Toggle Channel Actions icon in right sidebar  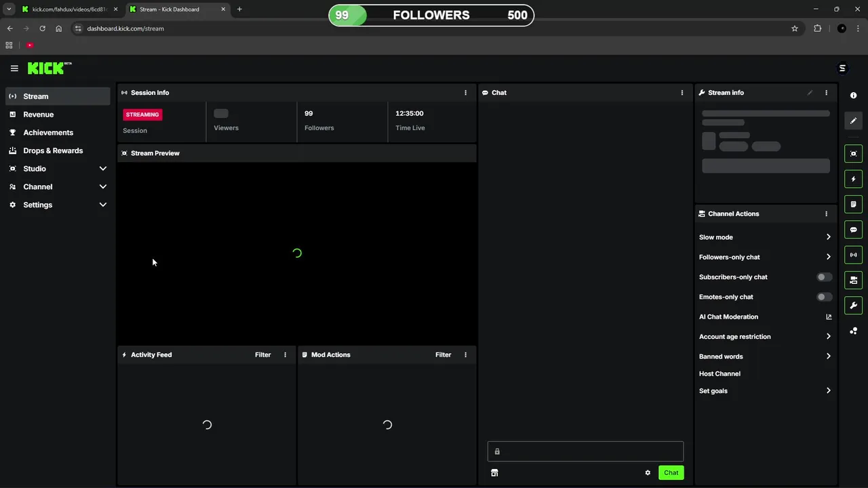tap(854, 280)
